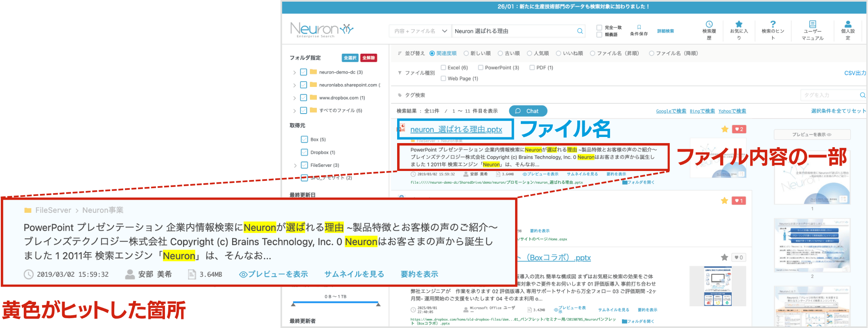The image size is (868, 328).
Task: Open the search history clock icon
Action: point(709,24)
